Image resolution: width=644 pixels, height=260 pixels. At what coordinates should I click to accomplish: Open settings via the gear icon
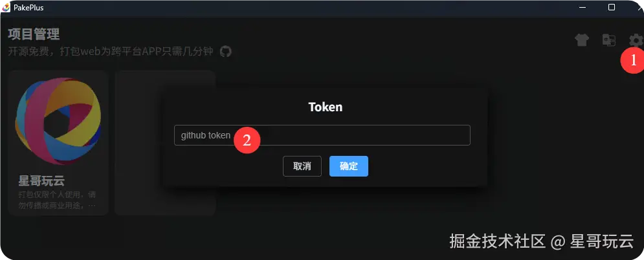(x=636, y=40)
